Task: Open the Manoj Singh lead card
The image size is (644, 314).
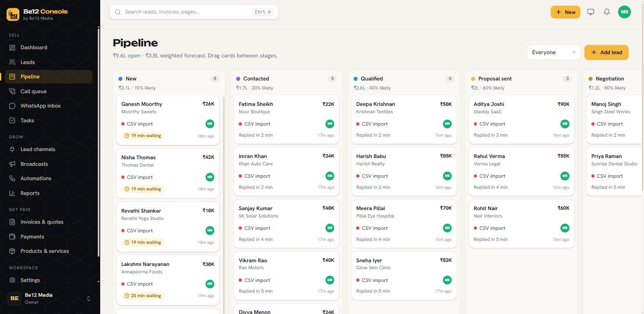Action: [x=615, y=119]
